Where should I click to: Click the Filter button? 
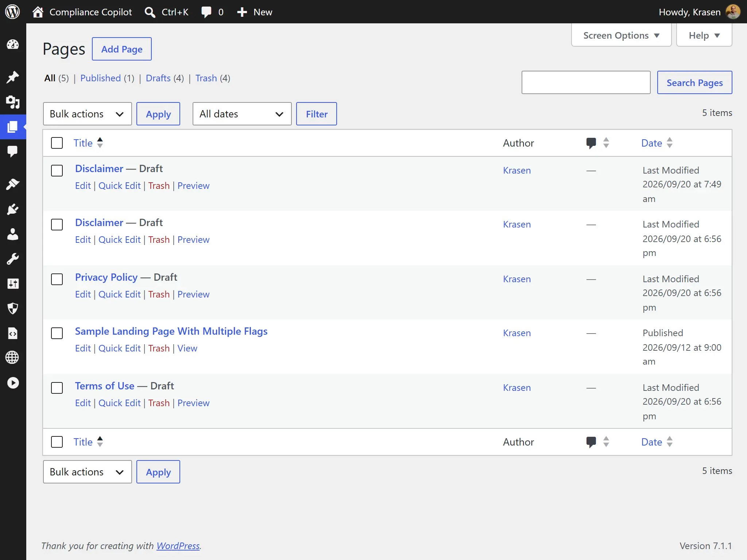coord(317,114)
